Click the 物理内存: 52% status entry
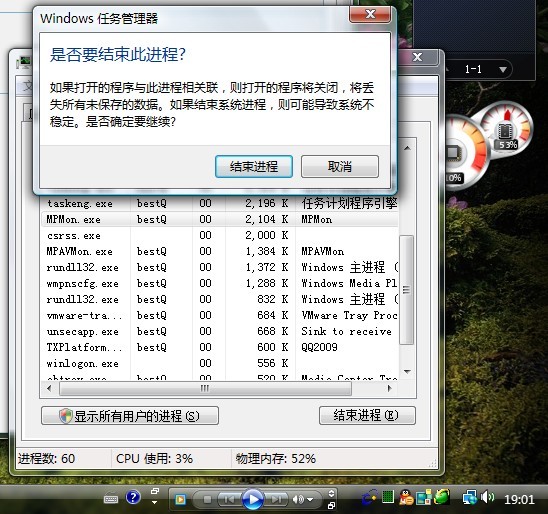Image resolution: width=548 pixels, height=514 pixels. pos(275,458)
